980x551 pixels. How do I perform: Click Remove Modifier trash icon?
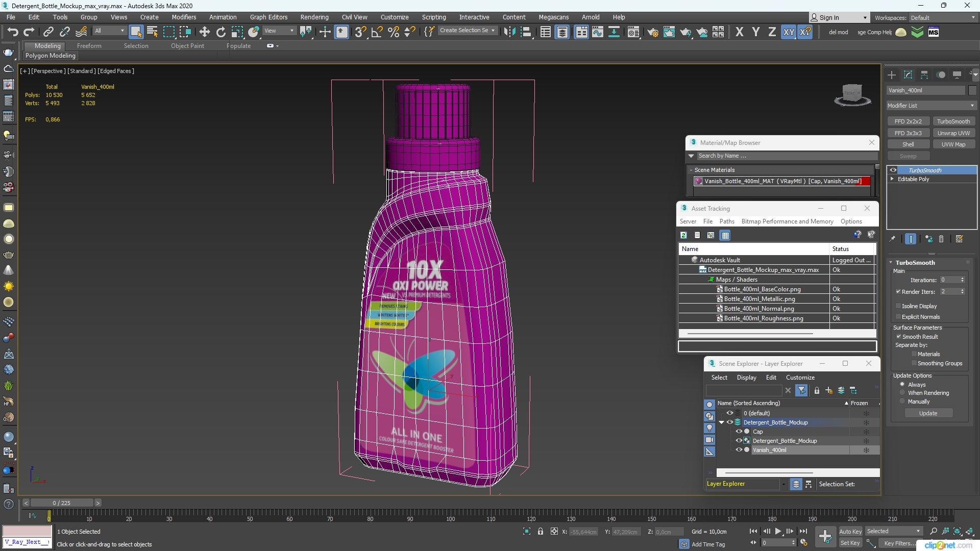941,239
